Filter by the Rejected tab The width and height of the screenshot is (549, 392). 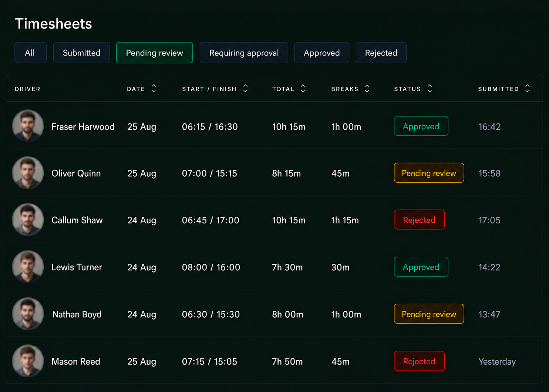point(381,53)
